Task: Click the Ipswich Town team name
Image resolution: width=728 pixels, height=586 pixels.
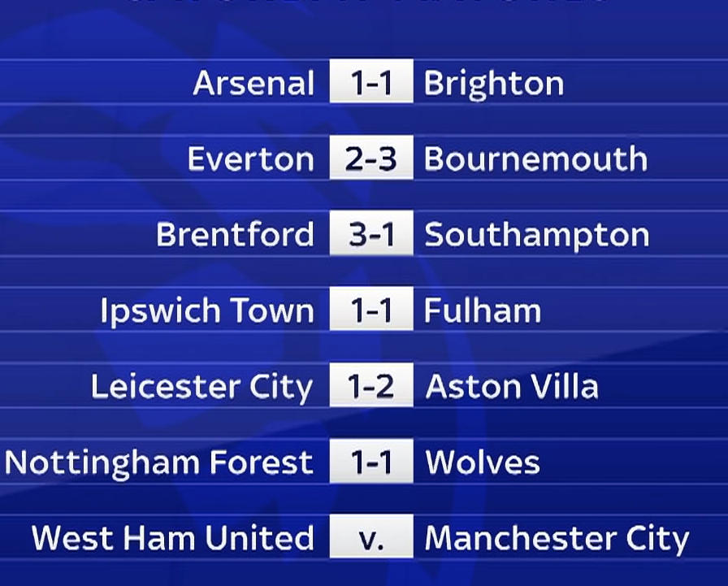Action: pos(207,311)
